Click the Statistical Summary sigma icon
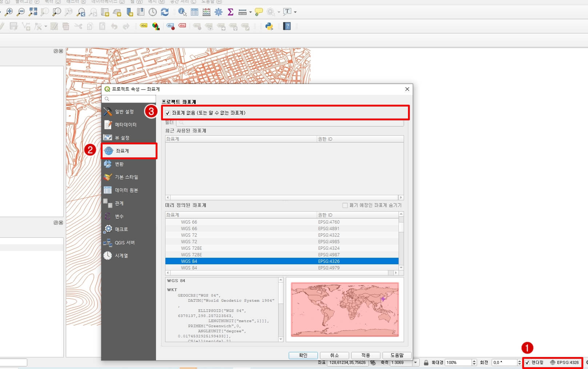The height and width of the screenshot is (369, 588). point(231,12)
